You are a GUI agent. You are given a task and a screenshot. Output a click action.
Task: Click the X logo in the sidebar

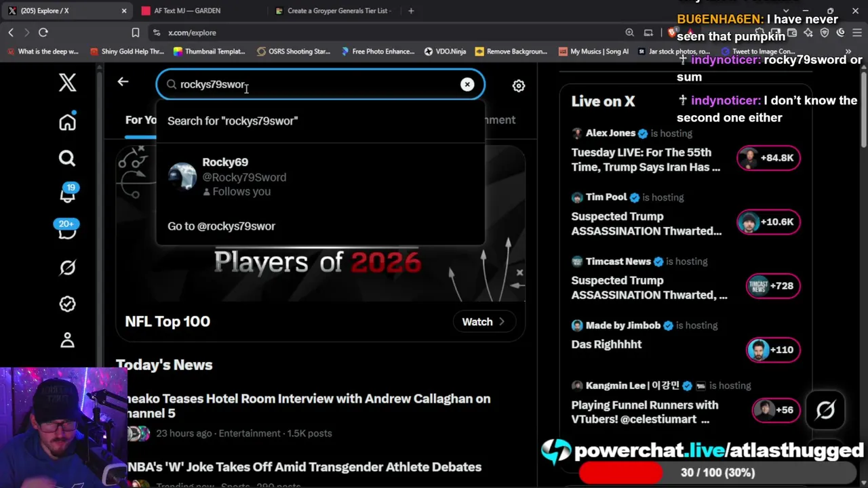[67, 83]
